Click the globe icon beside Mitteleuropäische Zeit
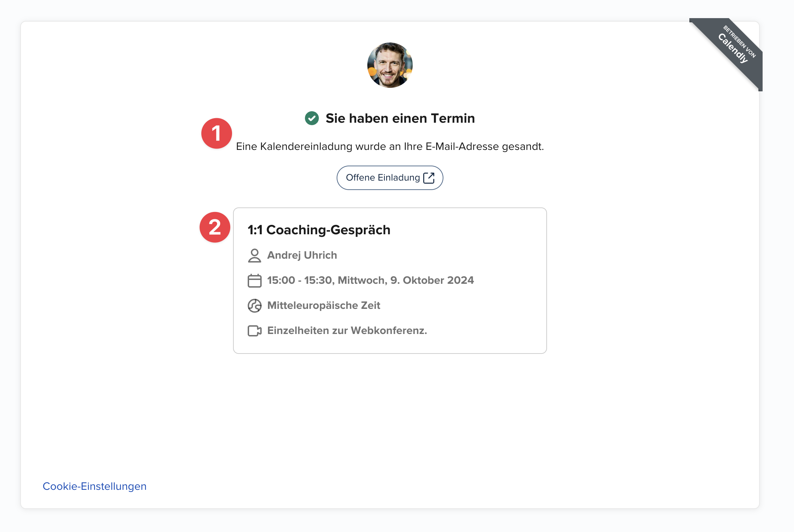Image resolution: width=794 pixels, height=532 pixels. tap(254, 306)
